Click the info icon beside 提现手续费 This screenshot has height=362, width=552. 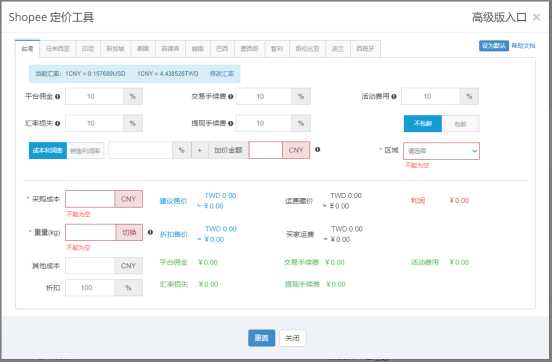[231, 124]
